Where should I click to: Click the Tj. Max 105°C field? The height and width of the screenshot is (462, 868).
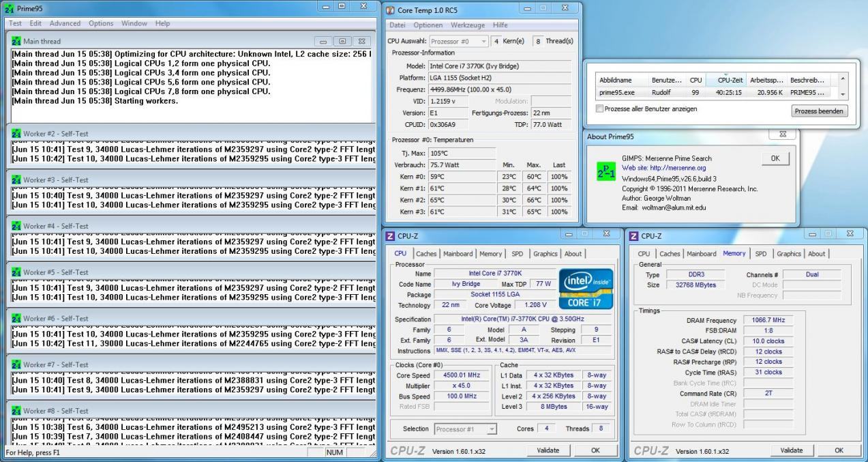click(x=463, y=152)
